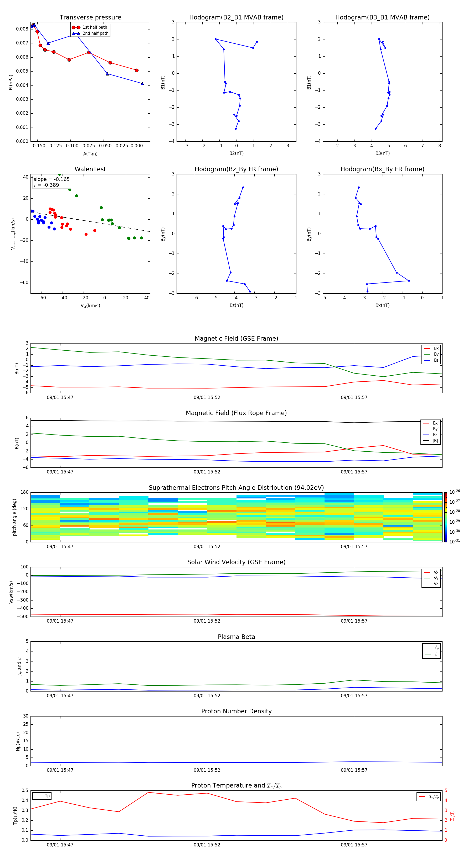Click the 'r = -0.389' annotation

47,185
